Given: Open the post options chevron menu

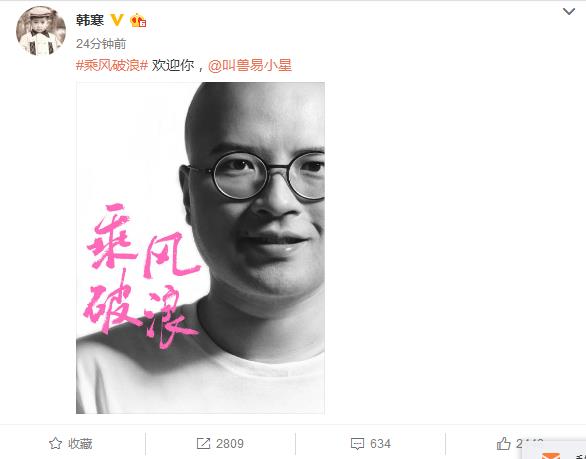Looking at the screenshot, I should pyautogui.click(x=569, y=12).
